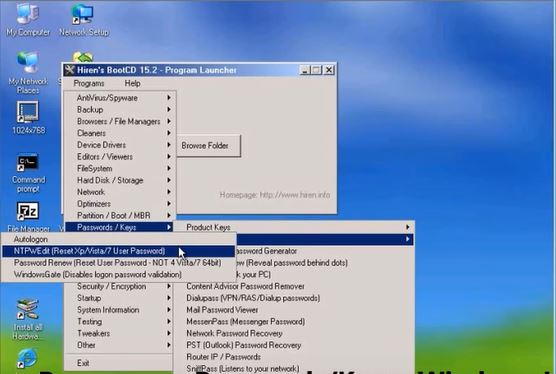Open the My Network Places icon
Screen dimensions: 556x374
click(x=28, y=73)
